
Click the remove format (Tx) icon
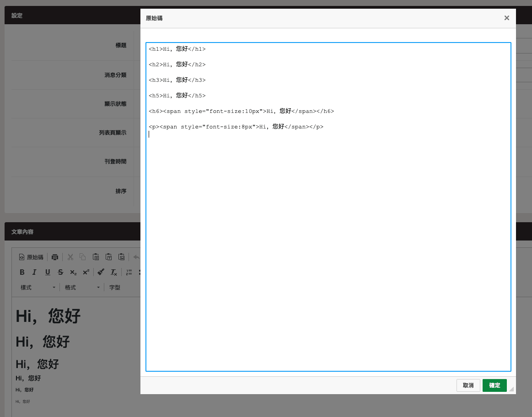tap(114, 273)
